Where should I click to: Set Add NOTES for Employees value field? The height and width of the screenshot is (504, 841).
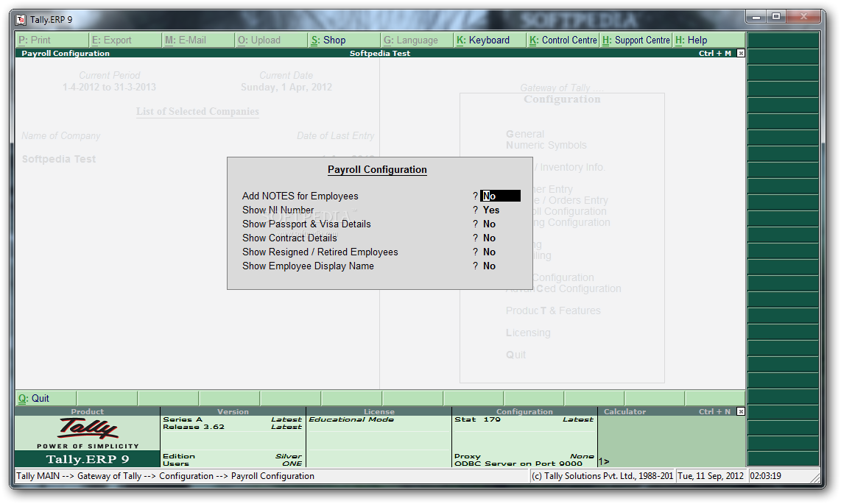pos(501,196)
